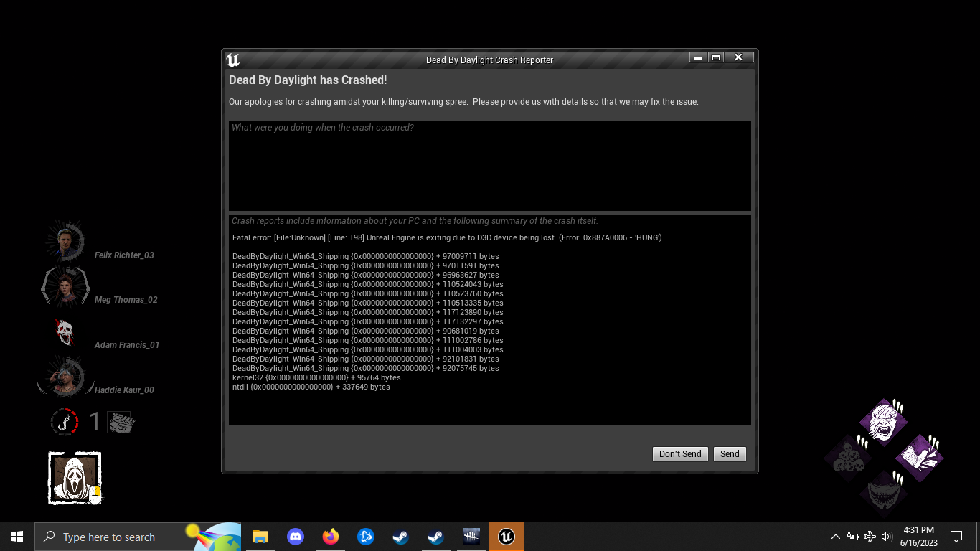Click the fatal error message line
This screenshot has width=980, height=551.
tap(447, 237)
